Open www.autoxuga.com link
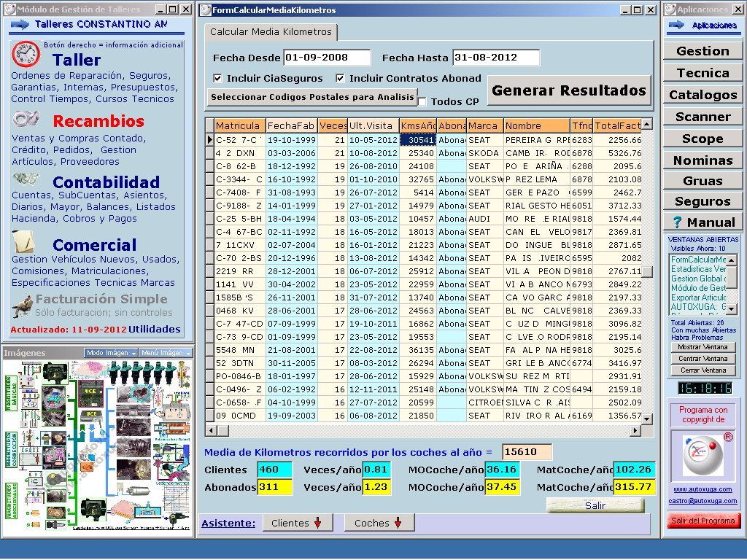The height and width of the screenshot is (560, 747). click(x=703, y=489)
